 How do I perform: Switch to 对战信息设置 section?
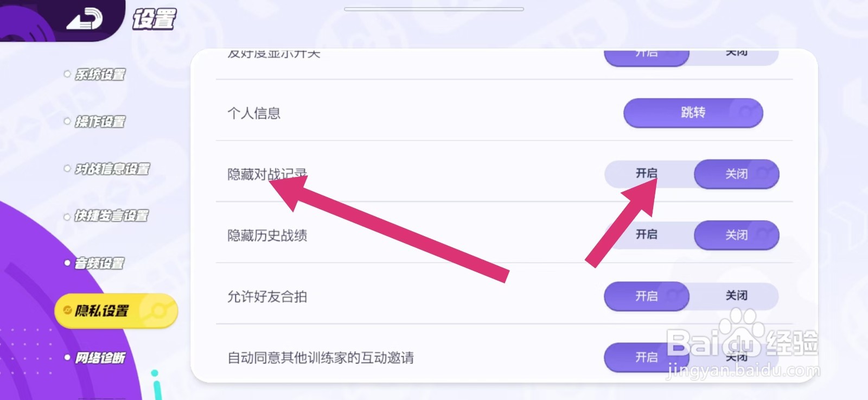[x=112, y=169]
